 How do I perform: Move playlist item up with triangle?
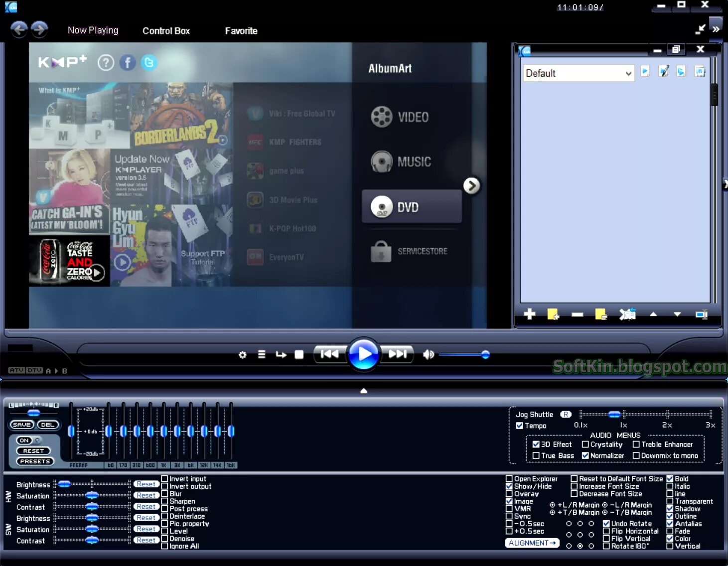653,314
